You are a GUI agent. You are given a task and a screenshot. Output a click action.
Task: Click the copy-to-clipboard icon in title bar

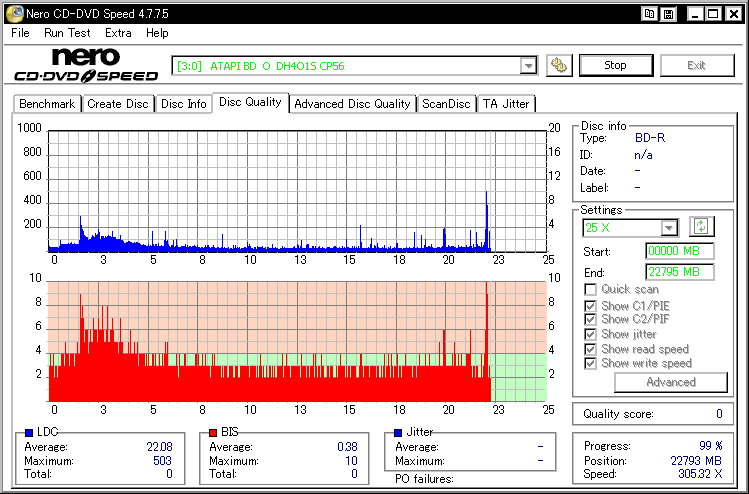[650, 14]
